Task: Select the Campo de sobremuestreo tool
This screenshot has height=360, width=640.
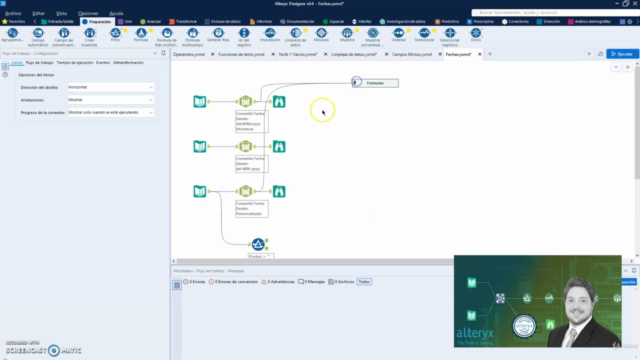Action: [x=64, y=37]
